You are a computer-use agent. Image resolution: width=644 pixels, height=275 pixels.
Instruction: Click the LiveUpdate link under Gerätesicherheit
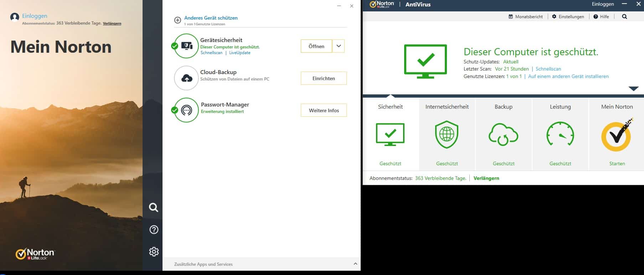(x=239, y=53)
